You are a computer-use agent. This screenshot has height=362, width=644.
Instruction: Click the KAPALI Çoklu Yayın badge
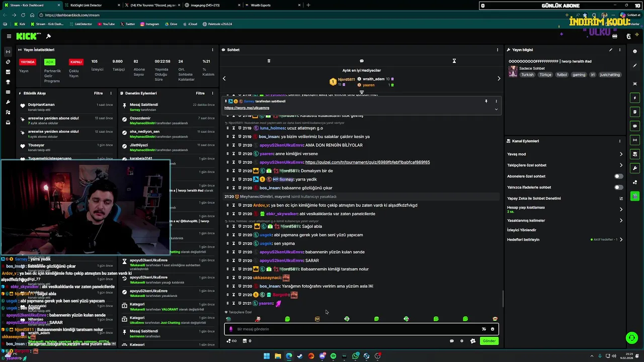coord(76,62)
